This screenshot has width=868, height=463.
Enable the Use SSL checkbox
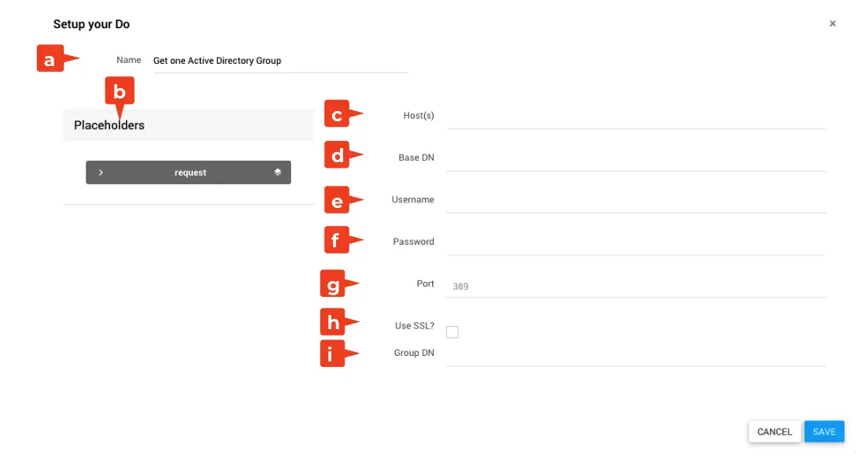(452, 332)
